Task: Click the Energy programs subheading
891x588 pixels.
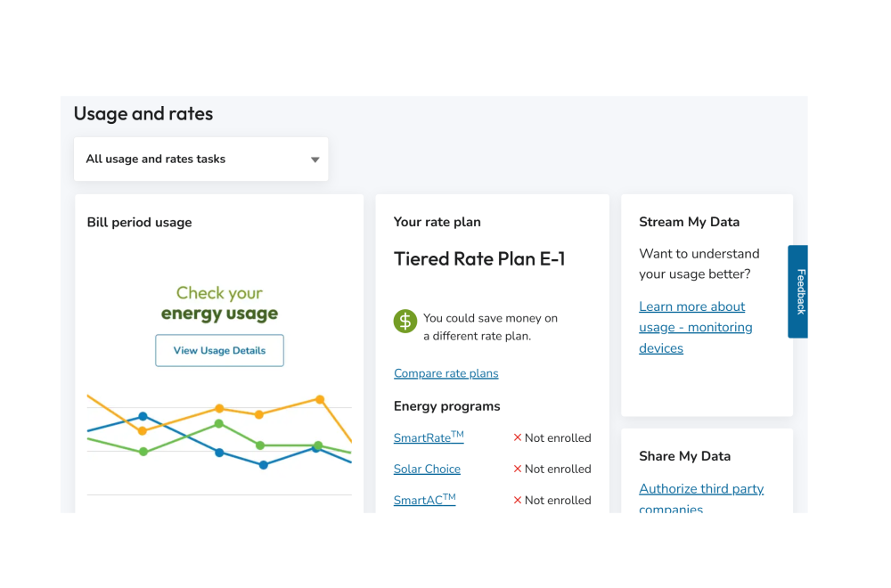Action: click(446, 406)
